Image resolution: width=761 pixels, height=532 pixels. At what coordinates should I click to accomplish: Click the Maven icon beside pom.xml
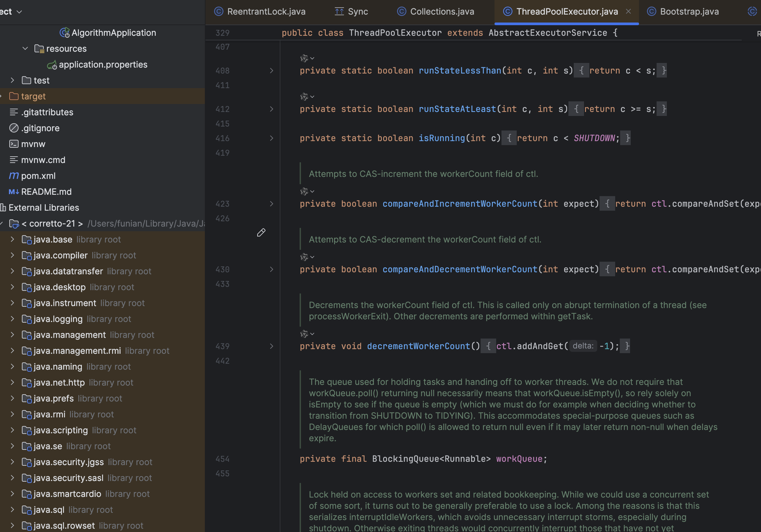[14, 176]
